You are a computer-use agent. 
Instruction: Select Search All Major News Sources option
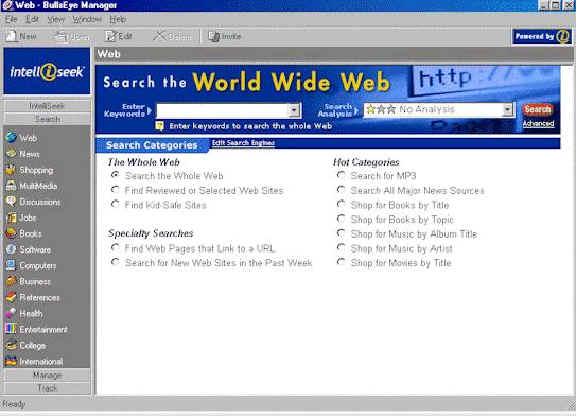coord(341,190)
